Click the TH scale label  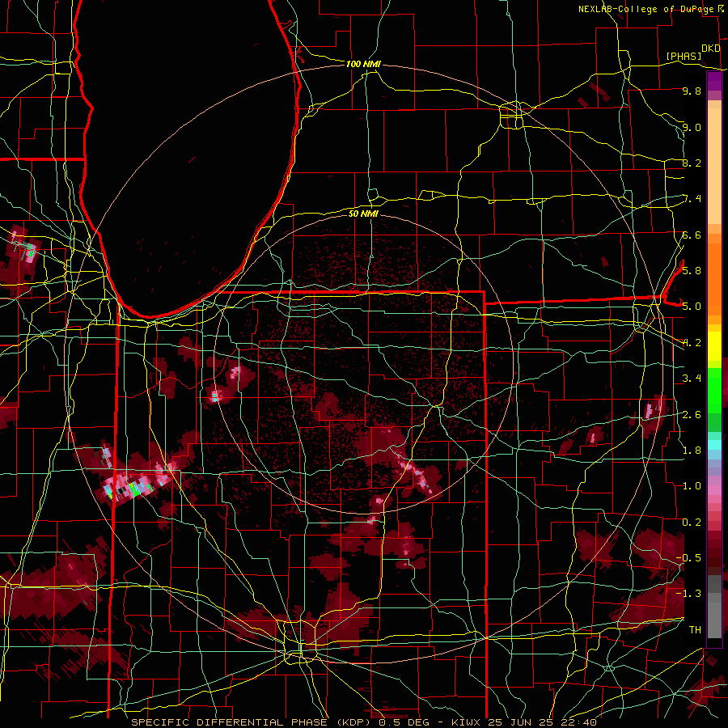[695, 629]
